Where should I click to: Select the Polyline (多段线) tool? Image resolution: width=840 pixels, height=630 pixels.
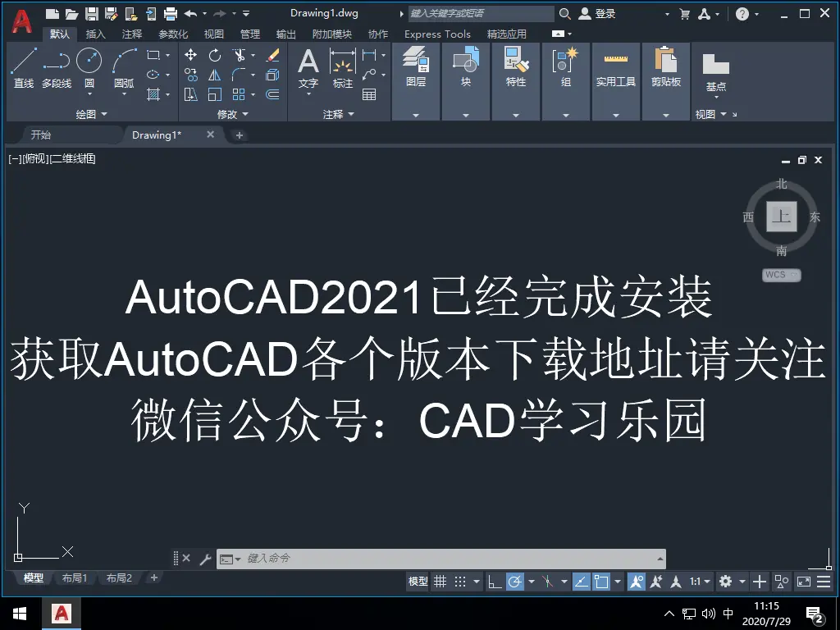pyautogui.click(x=57, y=67)
